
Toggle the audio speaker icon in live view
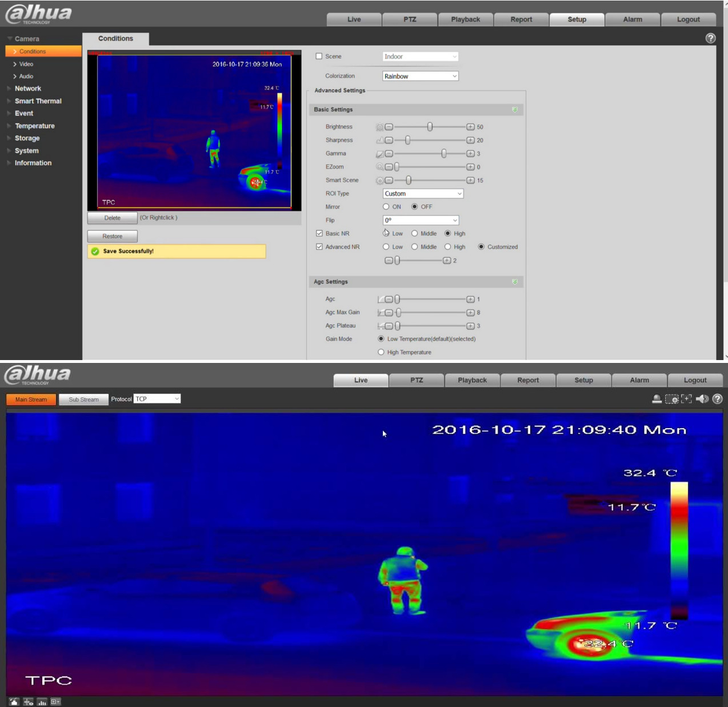tap(702, 399)
